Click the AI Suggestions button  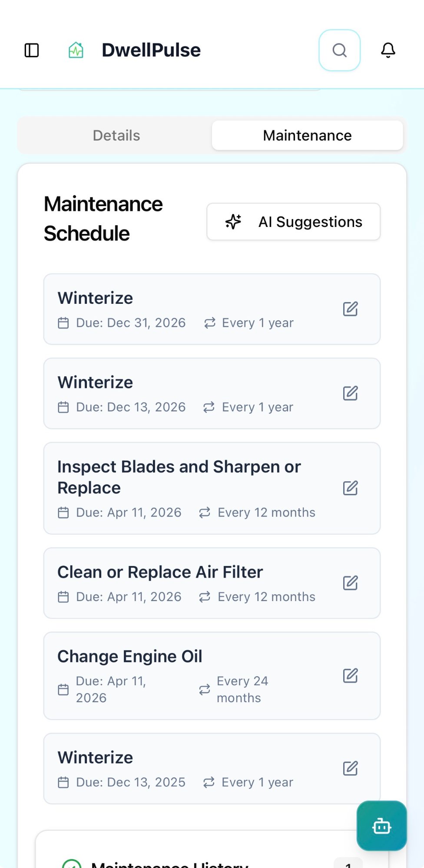(x=293, y=222)
